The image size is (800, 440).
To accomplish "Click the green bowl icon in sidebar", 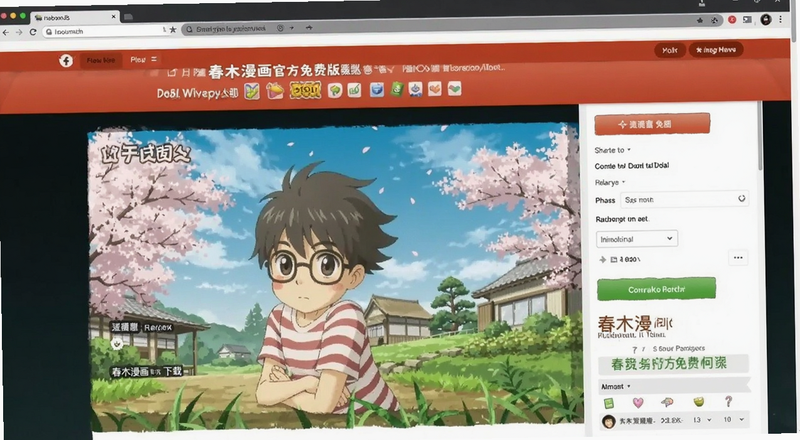I will [x=698, y=402].
